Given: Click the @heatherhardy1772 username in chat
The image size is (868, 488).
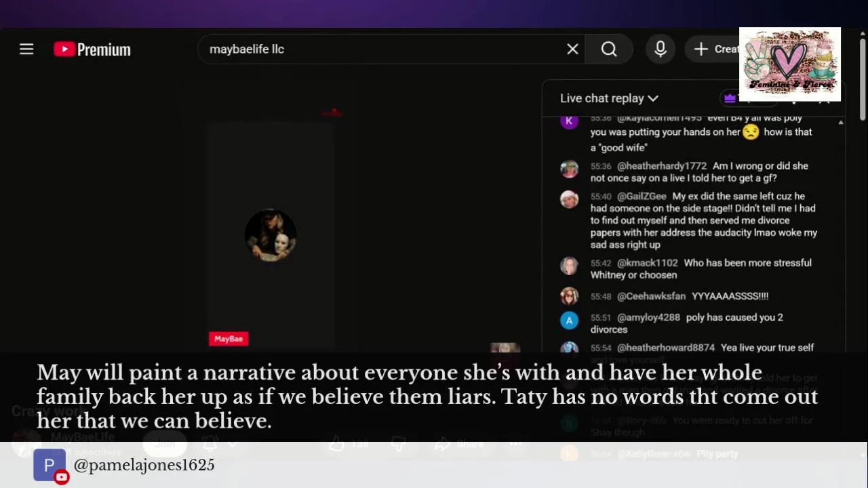Looking at the screenshot, I should [662, 166].
